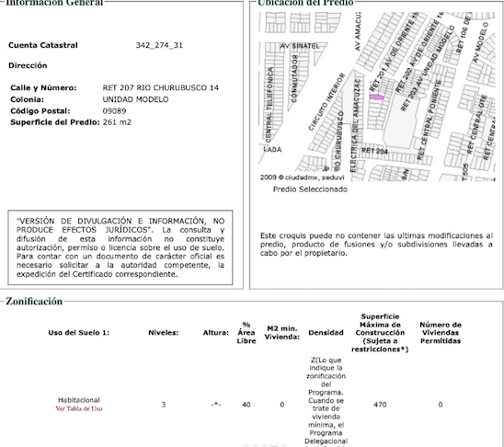The width and height of the screenshot is (504, 447).
Task: Click the LADA label on map
Action: (x=272, y=149)
